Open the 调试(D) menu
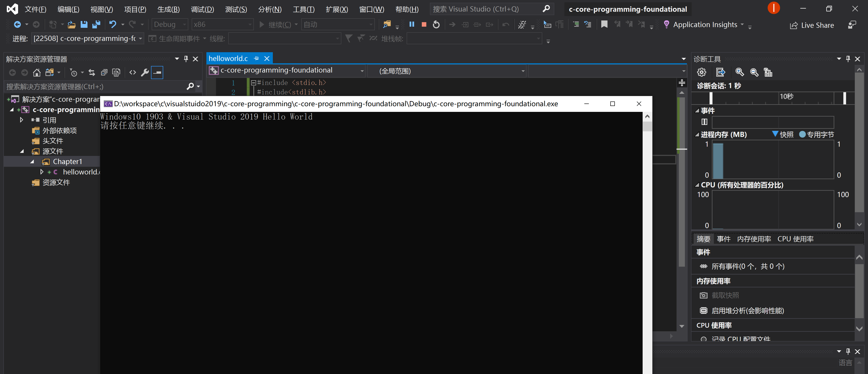 point(202,9)
